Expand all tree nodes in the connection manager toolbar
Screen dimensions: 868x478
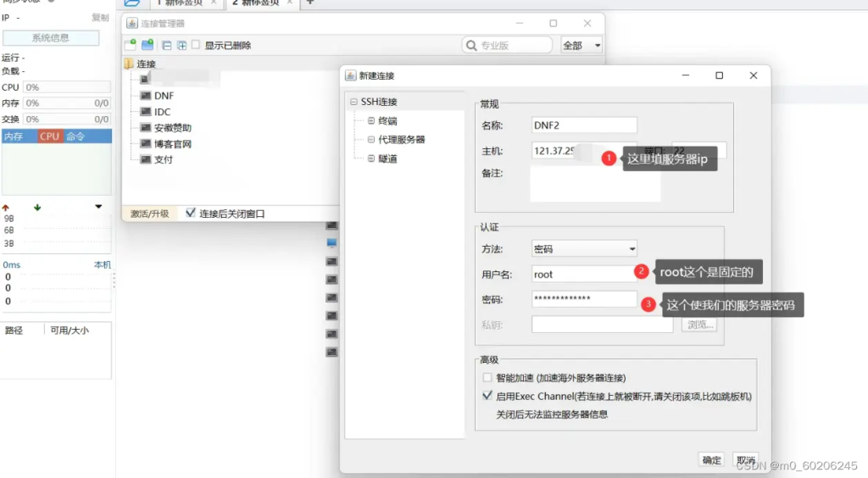pyautogui.click(x=181, y=46)
